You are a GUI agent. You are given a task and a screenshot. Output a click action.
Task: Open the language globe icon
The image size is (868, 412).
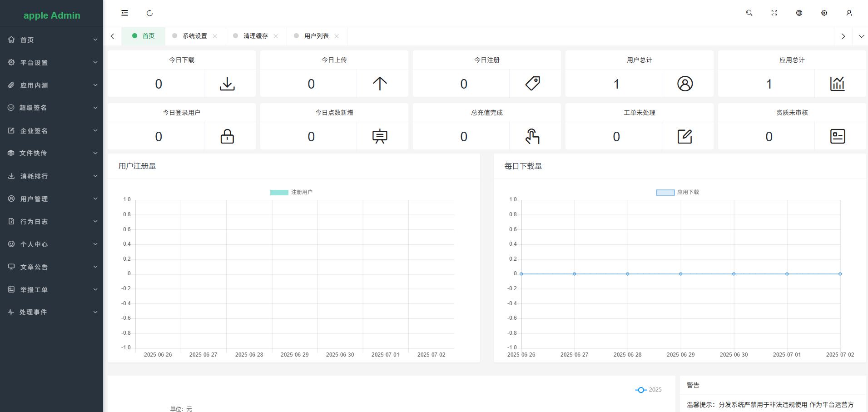(x=799, y=13)
